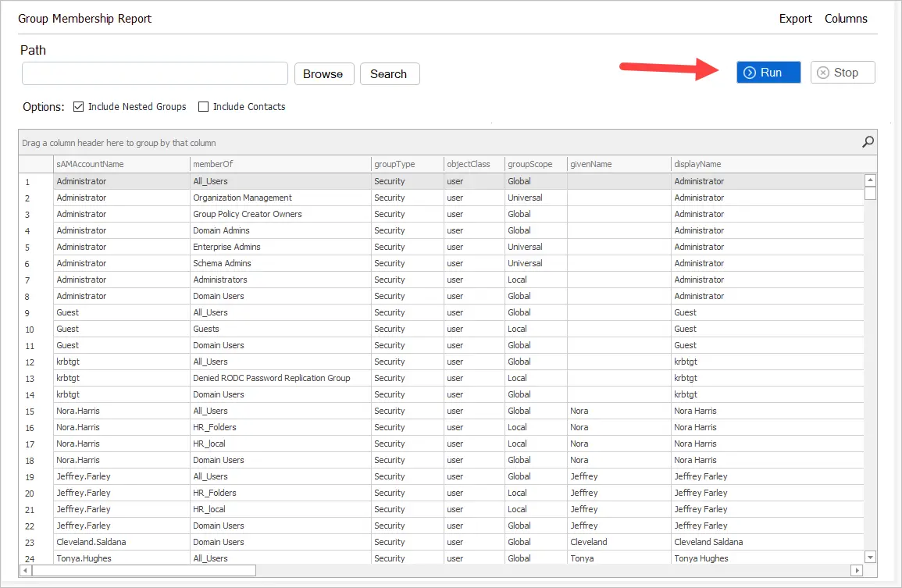Select Enterprise Admins cell
Screen dimensions: 902x588
click(x=280, y=247)
